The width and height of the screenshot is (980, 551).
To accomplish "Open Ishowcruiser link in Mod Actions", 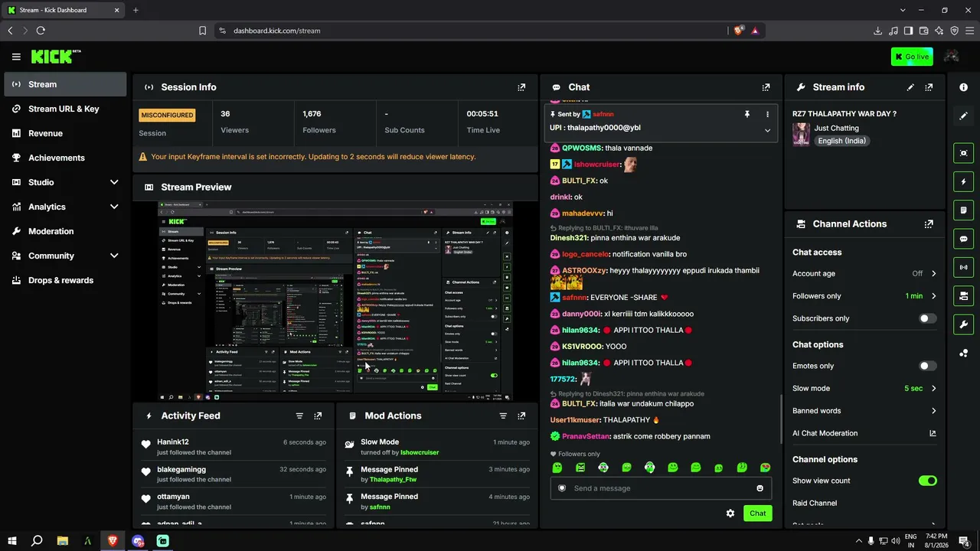I will pyautogui.click(x=420, y=452).
